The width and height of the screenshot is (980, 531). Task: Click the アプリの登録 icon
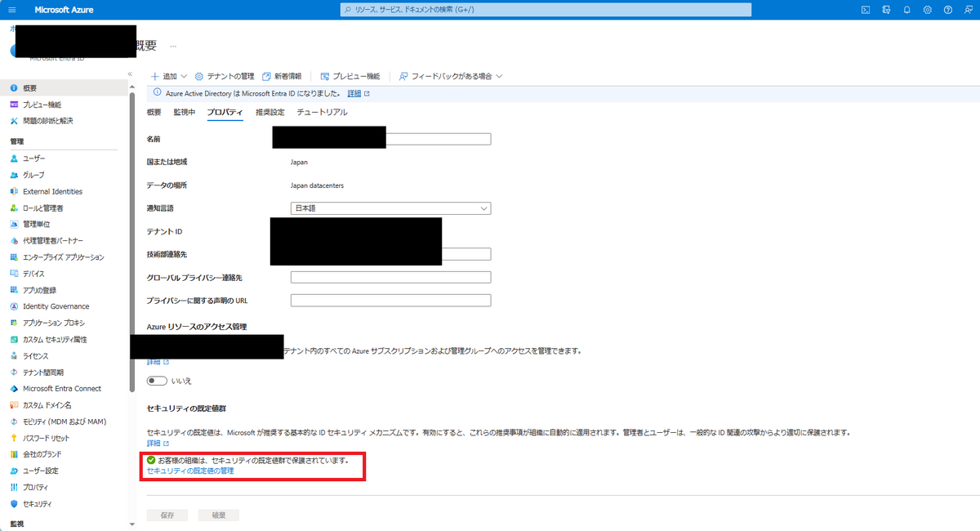[14, 290]
